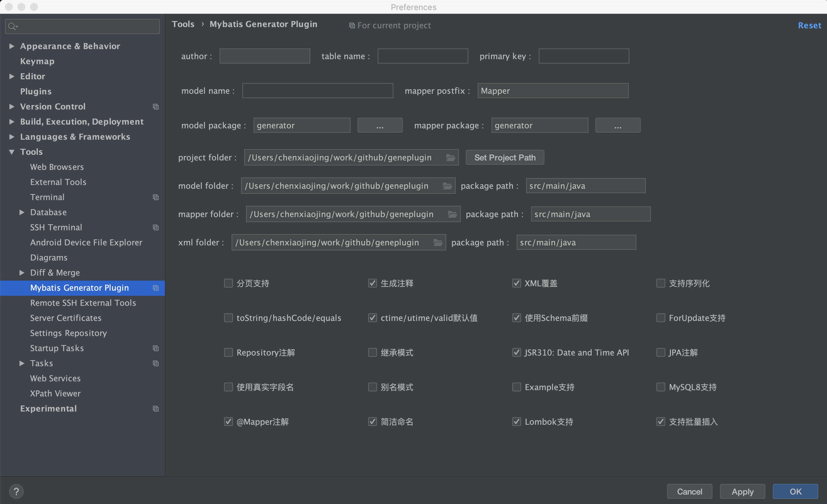Viewport: 827px width, 504px height.
Task: Enable the toString/hashCode/equals checkbox
Action: (228, 318)
